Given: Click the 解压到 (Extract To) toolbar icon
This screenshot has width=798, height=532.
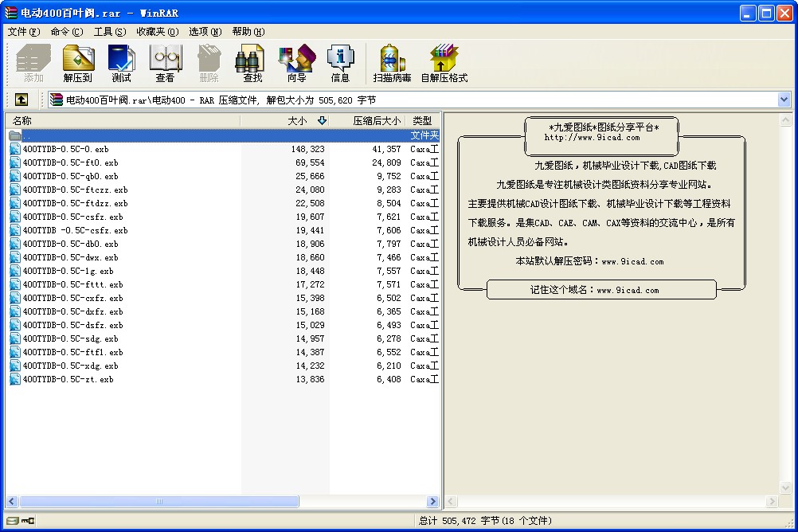Looking at the screenshot, I should (x=78, y=63).
